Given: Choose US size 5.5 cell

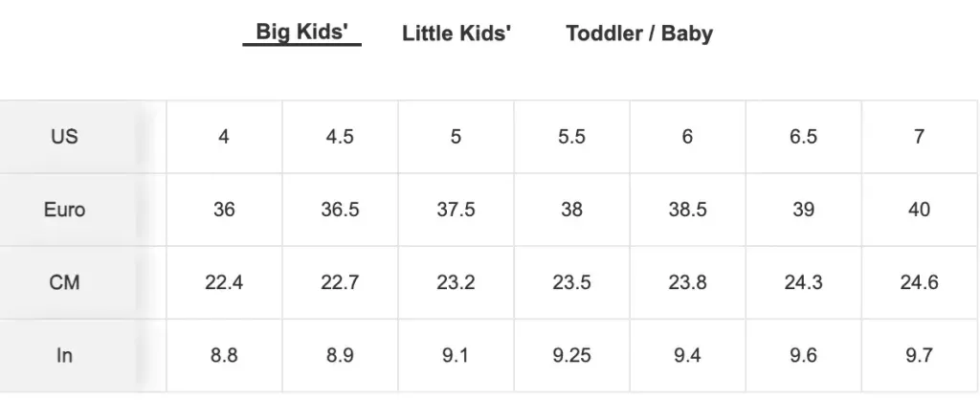Looking at the screenshot, I should click(571, 137).
